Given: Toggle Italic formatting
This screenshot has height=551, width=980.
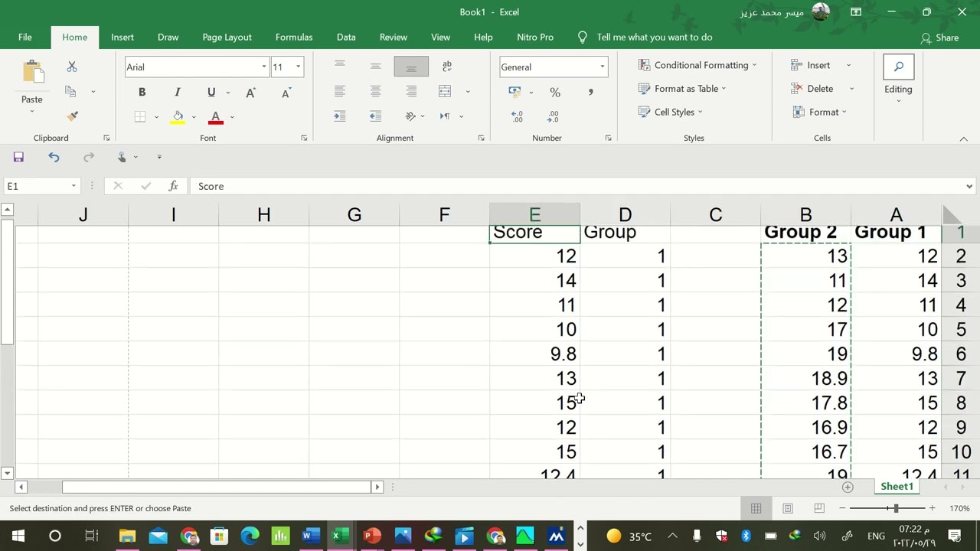Looking at the screenshot, I should pyautogui.click(x=178, y=93).
